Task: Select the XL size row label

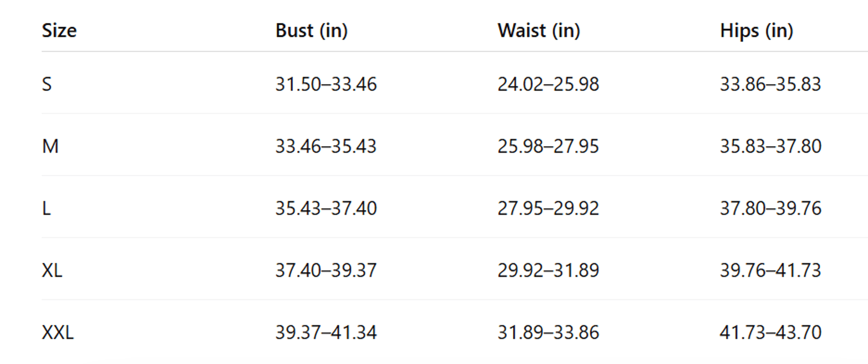Action: [x=52, y=270]
